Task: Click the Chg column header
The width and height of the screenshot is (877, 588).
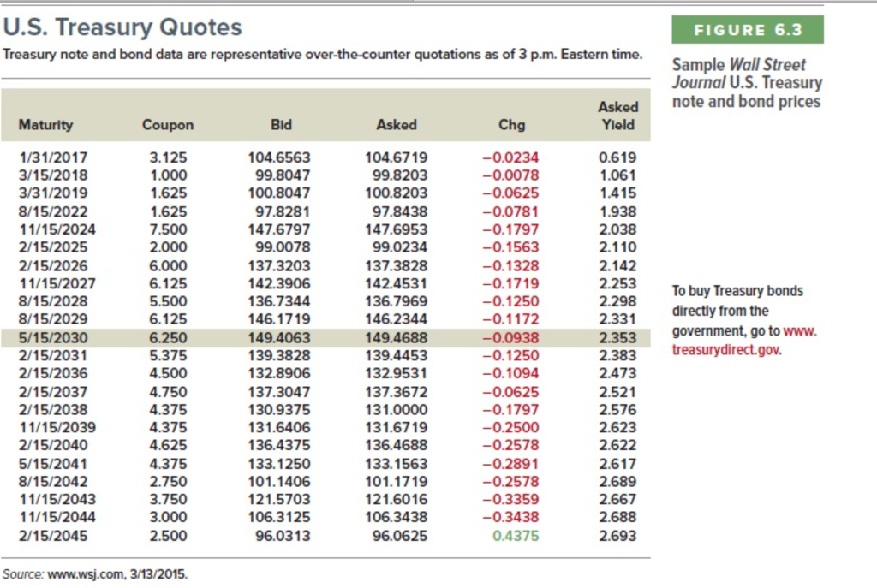Action: tap(511, 125)
